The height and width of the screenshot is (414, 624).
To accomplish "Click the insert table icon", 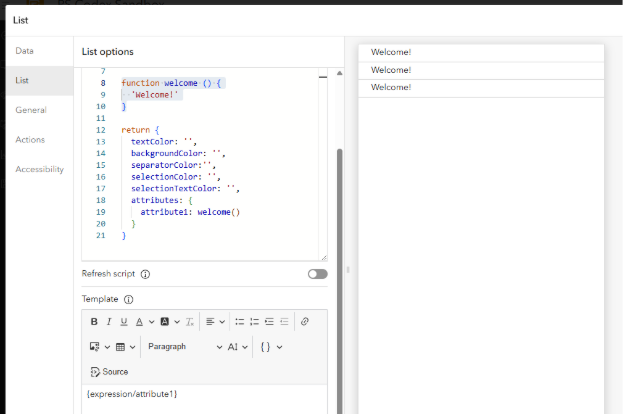I will tap(120, 347).
